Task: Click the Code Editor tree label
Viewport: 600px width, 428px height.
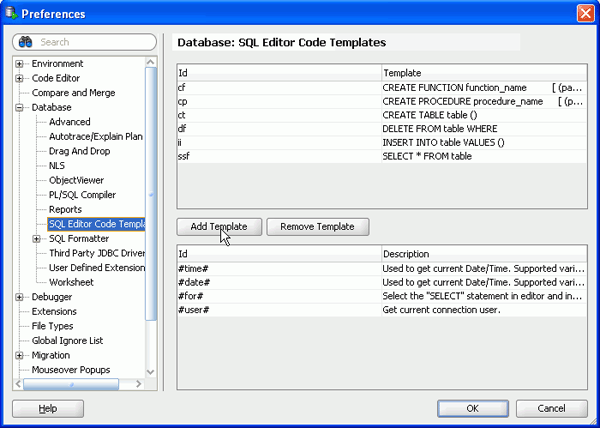Action: pos(56,78)
